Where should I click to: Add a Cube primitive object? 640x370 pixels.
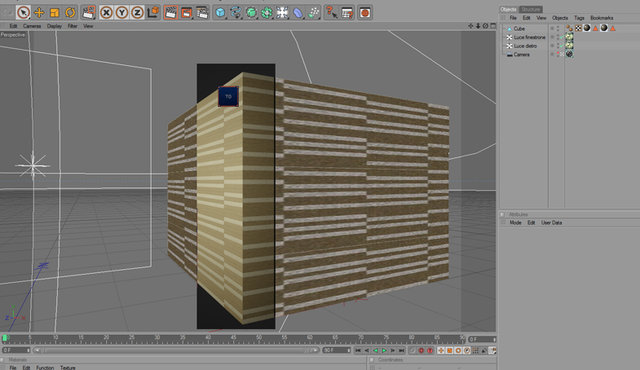[x=220, y=13]
